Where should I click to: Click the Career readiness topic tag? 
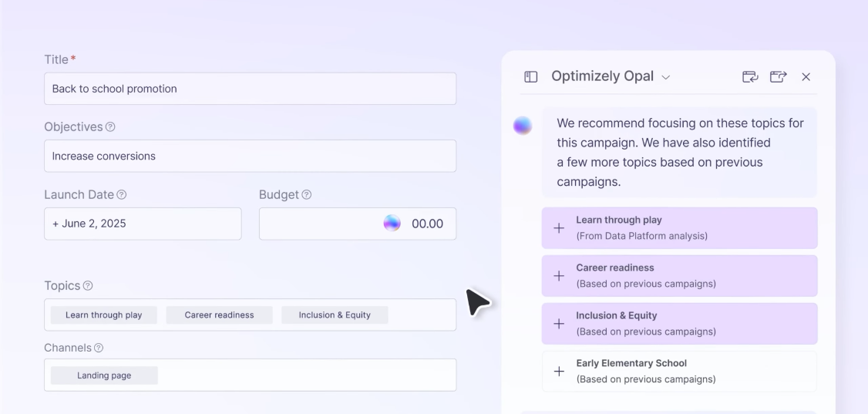coord(219,315)
